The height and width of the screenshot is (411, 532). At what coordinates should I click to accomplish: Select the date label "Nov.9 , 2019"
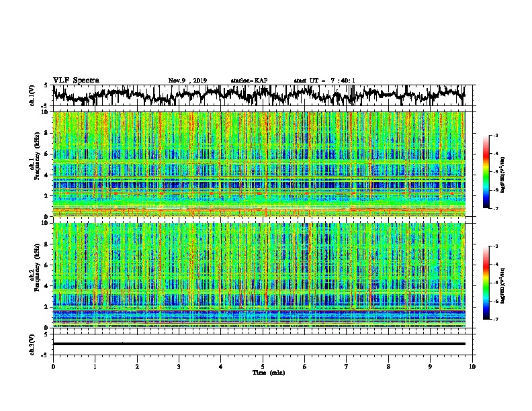click(x=187, y=81)
